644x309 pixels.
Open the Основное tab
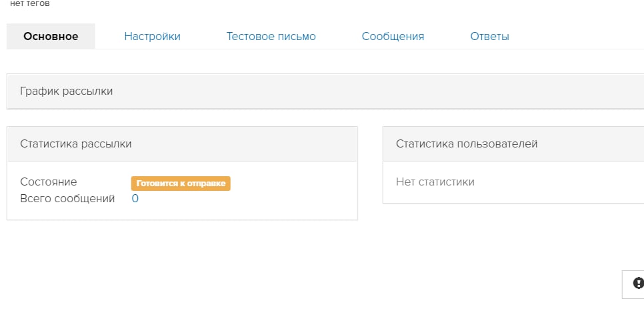coord(51,36)
